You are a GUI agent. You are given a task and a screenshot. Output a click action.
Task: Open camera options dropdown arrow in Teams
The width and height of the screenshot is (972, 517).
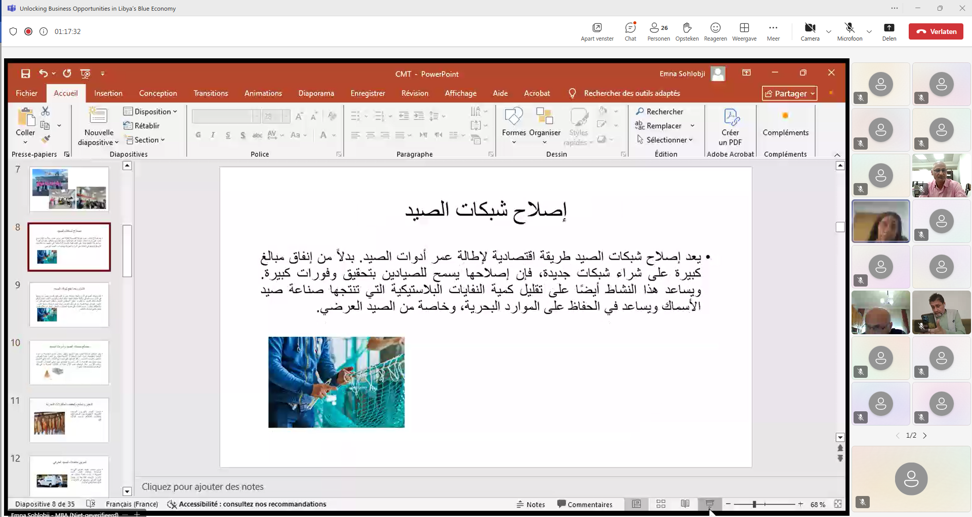829,31
